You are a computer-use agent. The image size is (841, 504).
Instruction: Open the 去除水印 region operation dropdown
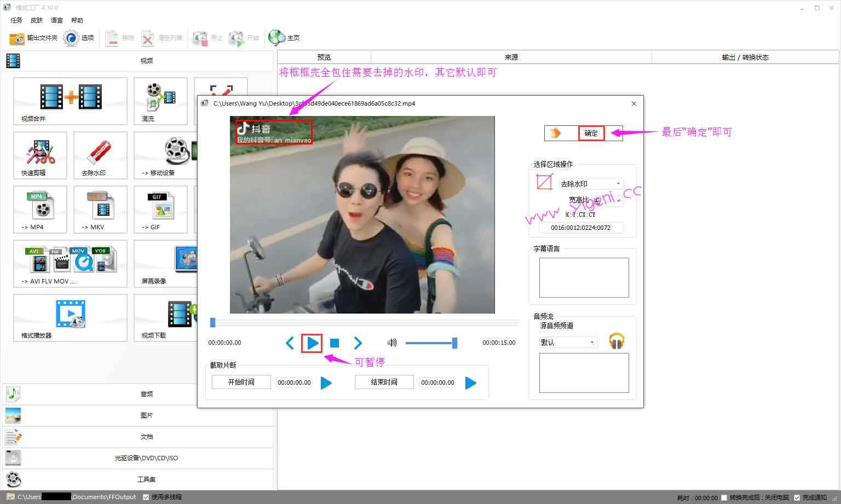pos(591,184)
